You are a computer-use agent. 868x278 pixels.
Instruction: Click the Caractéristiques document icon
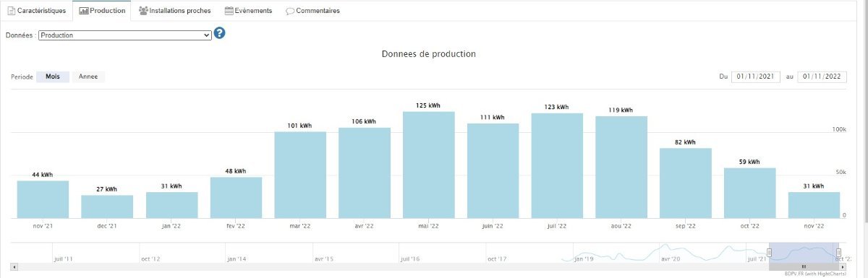pyautogui.click(x=12, y=11)
